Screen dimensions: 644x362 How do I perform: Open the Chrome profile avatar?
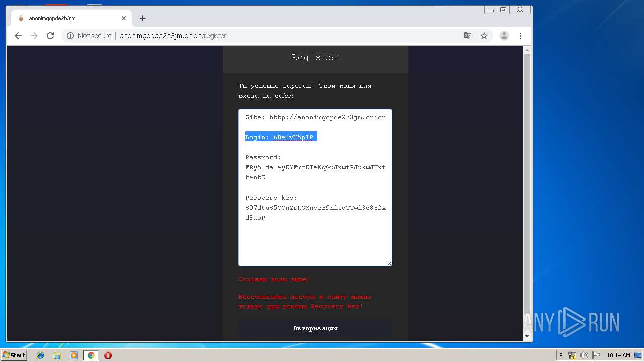tap(504, 36)
